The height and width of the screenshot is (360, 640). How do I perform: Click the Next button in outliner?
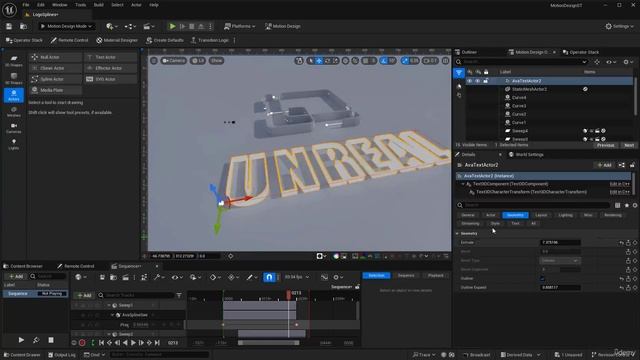click(629, 145)
